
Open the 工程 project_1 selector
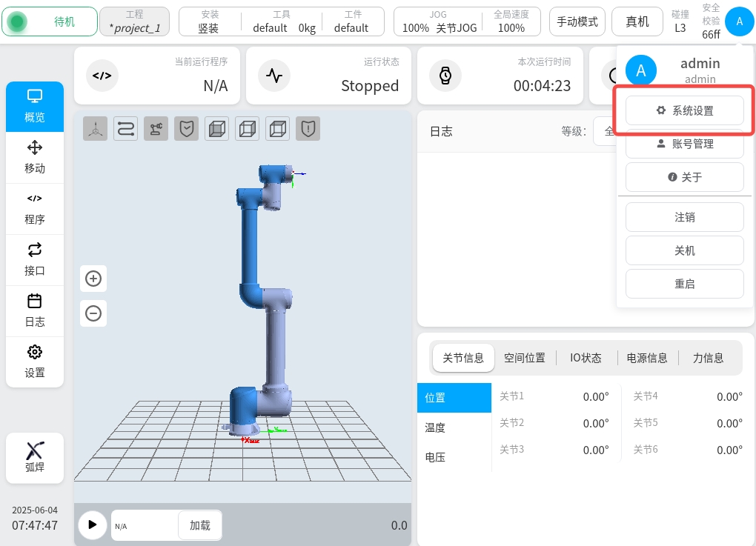pos(134,21)
